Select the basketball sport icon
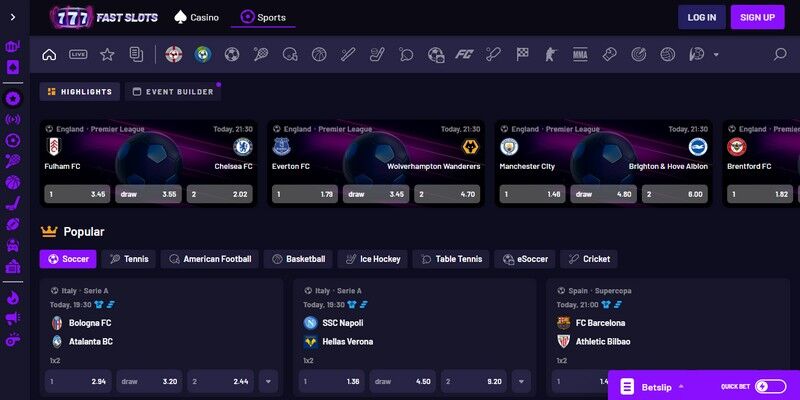The image size is (800, 400). (x=319, y=54)
